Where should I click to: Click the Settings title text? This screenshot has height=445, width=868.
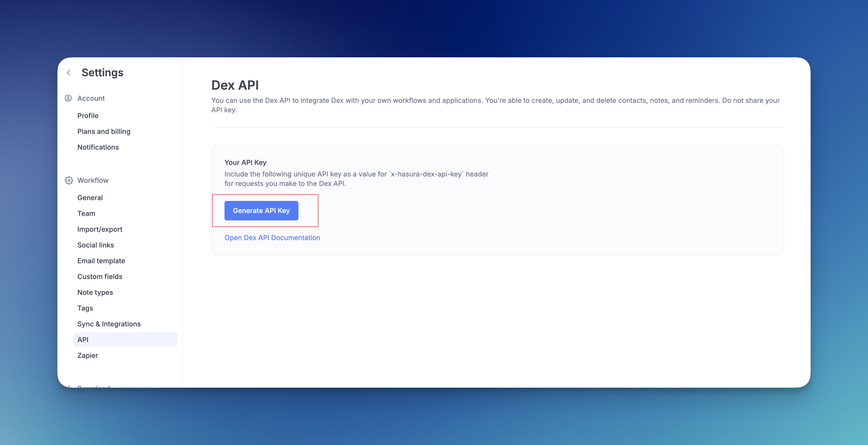(x=102, y=72)
